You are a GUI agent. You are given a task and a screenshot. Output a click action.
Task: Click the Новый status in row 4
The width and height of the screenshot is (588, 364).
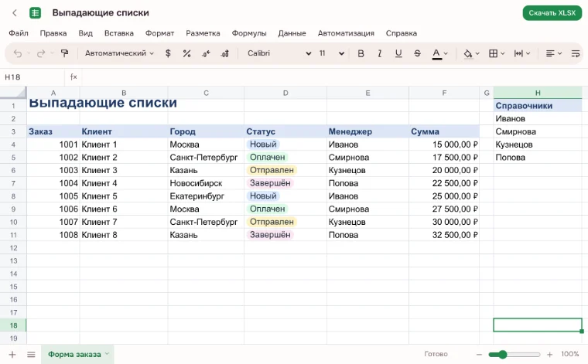point(263,145)
